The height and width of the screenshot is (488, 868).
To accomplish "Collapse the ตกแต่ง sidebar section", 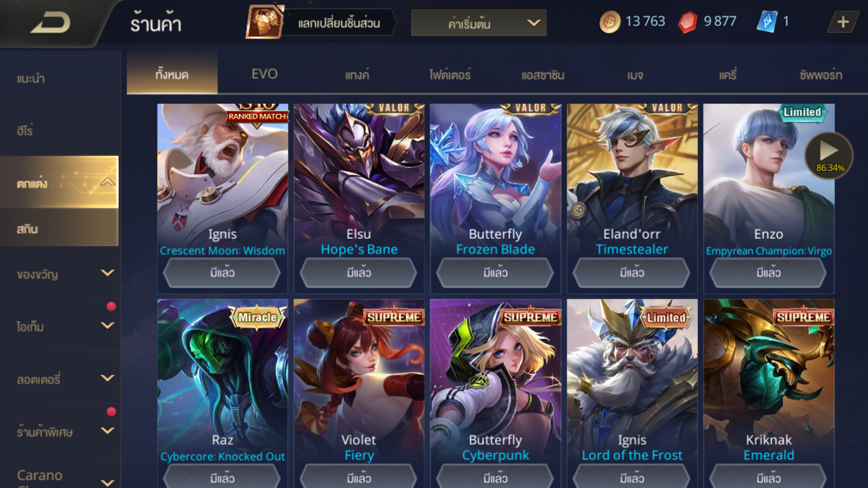I will (107, 182).
